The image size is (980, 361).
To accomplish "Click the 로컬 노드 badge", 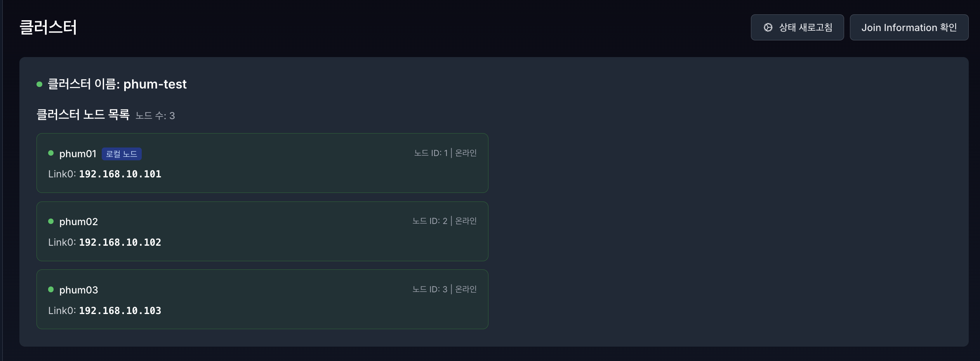I will coord(122,154).
